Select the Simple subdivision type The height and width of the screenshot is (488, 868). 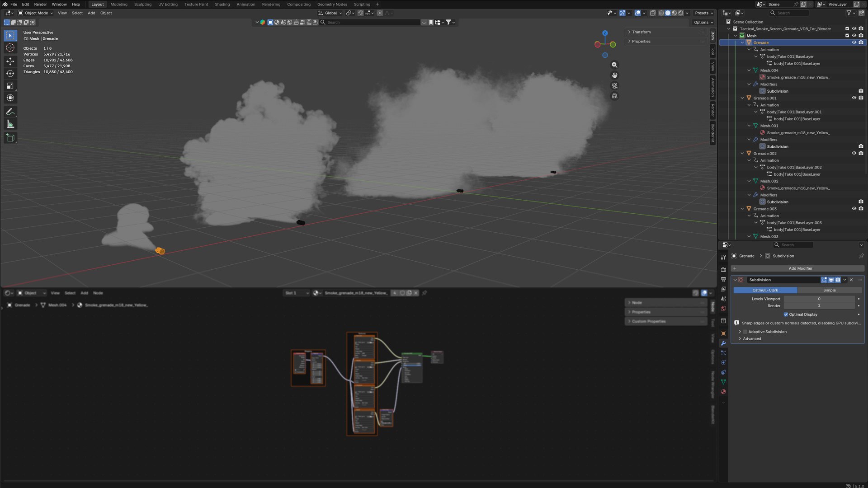[830, 291]
